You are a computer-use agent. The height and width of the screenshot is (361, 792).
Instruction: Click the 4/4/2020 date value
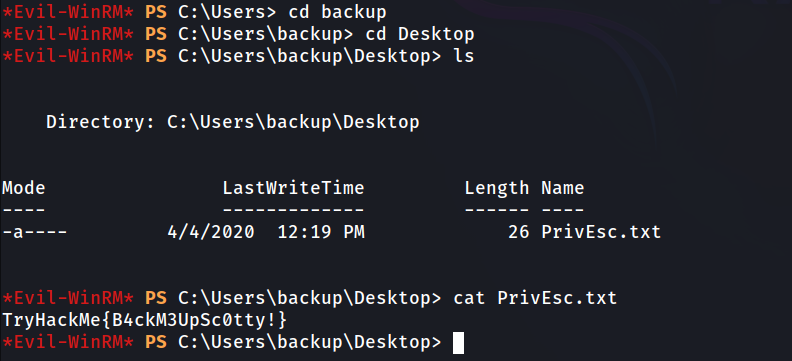tap(211, 232)
